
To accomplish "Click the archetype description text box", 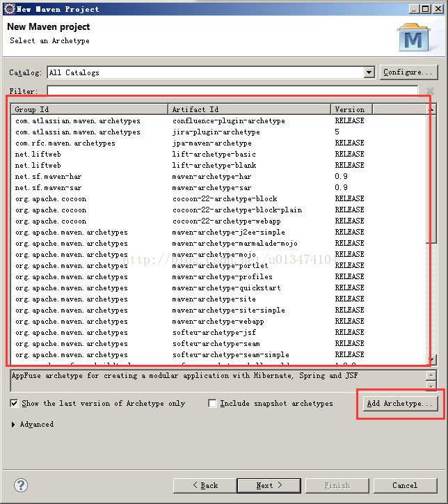I will point(218,381).
